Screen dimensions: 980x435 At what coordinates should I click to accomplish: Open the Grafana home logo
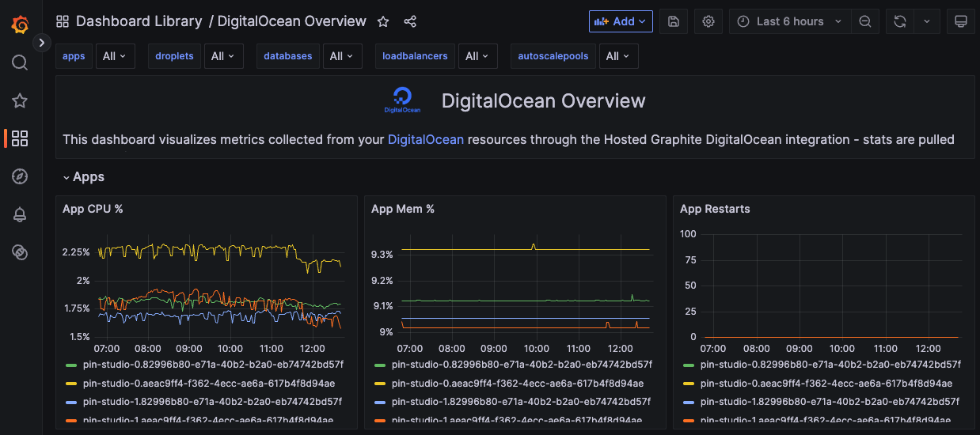pos(21,25)
